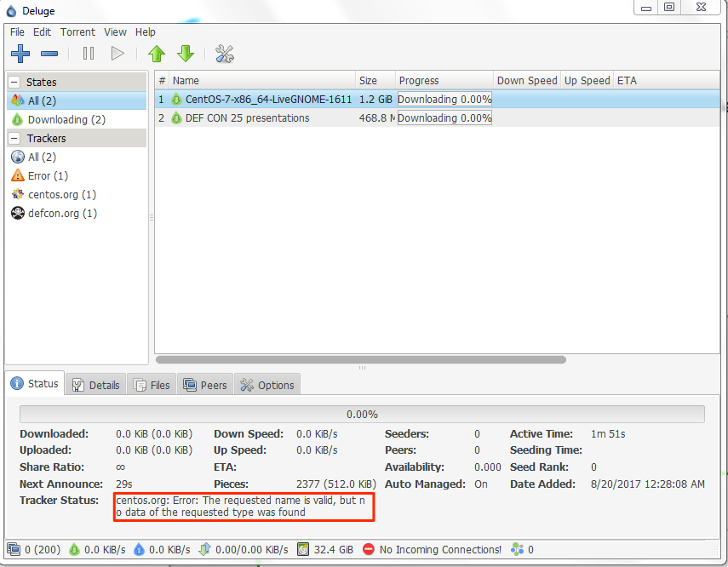Click the All states filter icon

18,100
